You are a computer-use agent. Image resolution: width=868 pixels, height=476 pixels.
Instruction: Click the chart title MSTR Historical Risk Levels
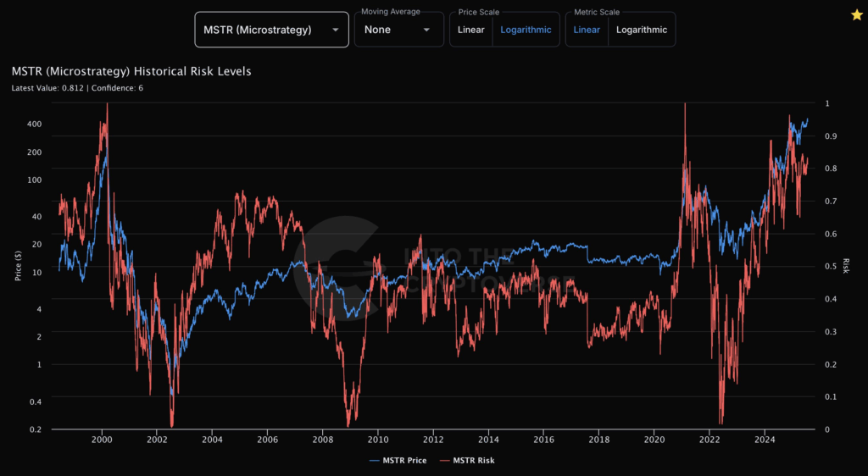[131, 71]
